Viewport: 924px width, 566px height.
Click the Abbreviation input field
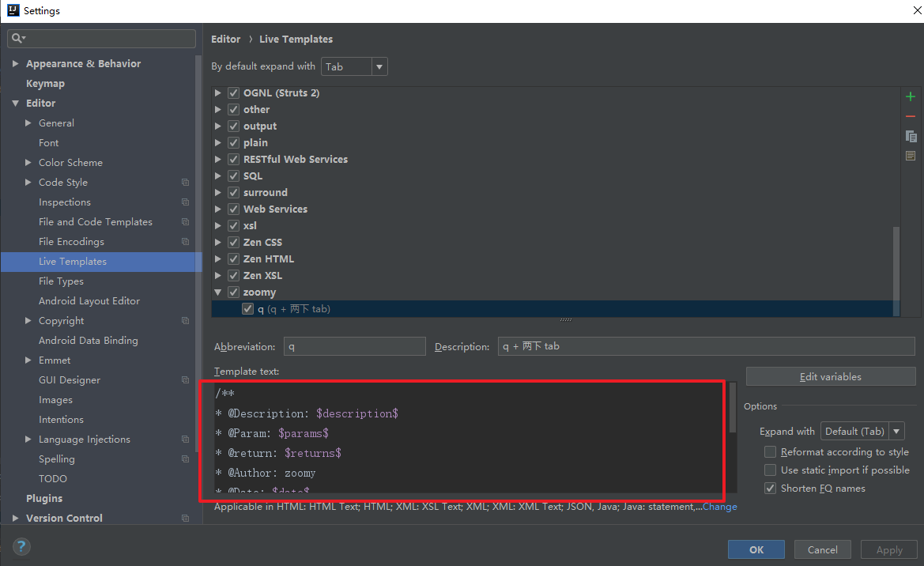354,347
